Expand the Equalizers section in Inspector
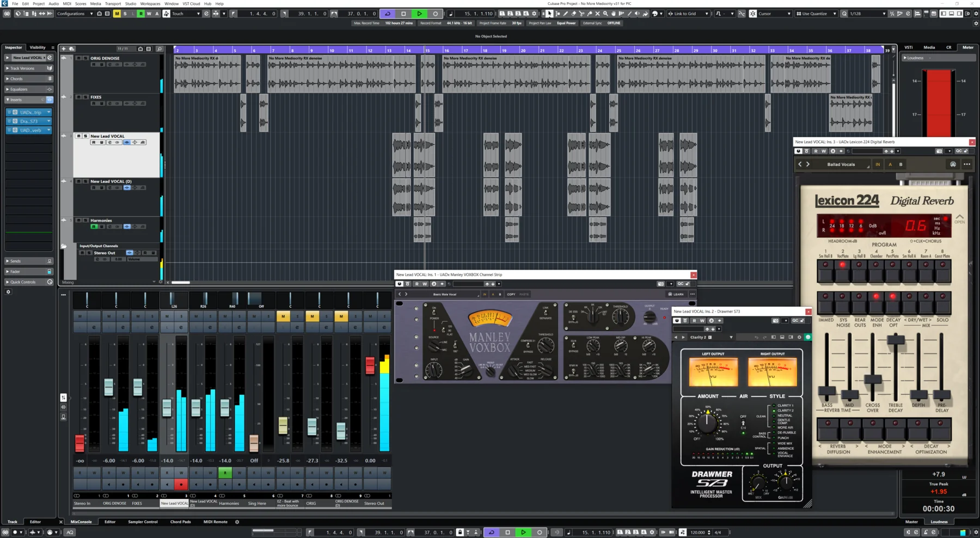The height and width of the screenshot is (538, 980). (x=29, y=89)
